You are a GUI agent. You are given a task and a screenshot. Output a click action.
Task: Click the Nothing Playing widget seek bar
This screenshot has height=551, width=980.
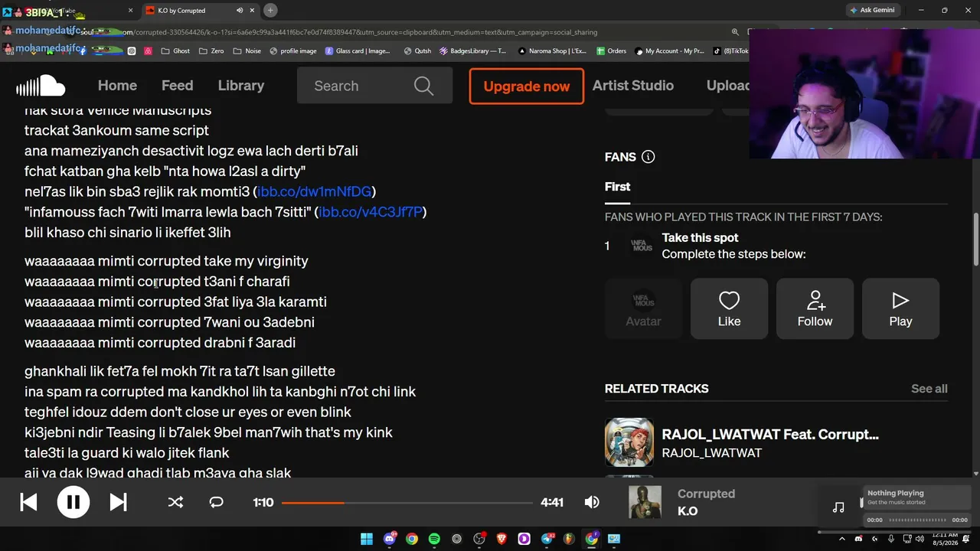click(x=917, y=520)
